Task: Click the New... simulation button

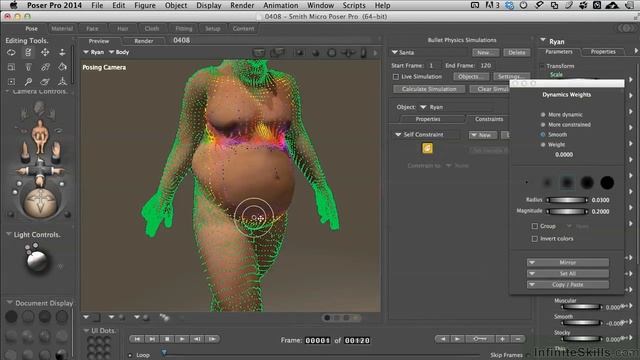Action: (485, 53)
